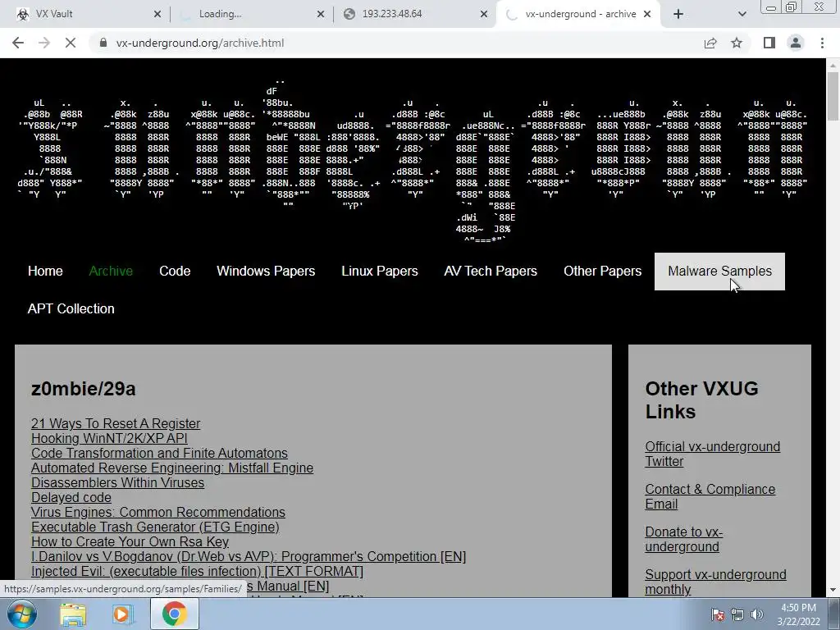This screenshot has width=840, height=630.
Task: Open 'Virus Engines: Common Recommendations'
Action: pos(158,512)
